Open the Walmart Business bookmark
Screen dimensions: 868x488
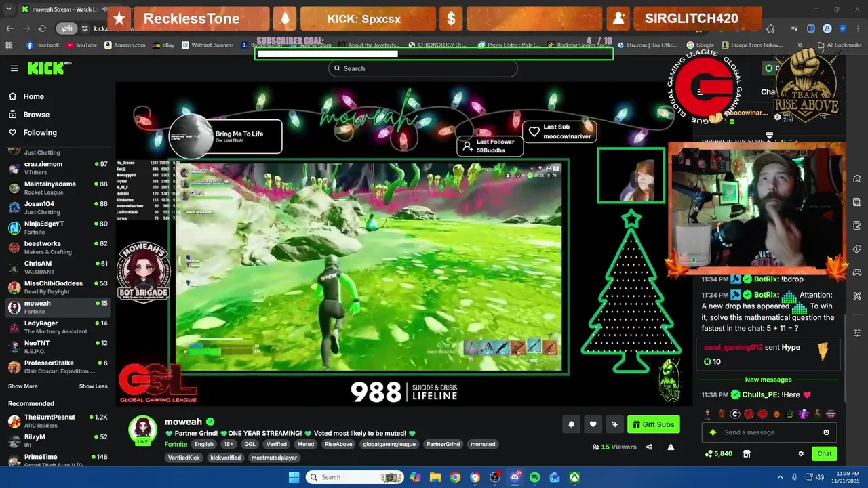pos(208,45)
